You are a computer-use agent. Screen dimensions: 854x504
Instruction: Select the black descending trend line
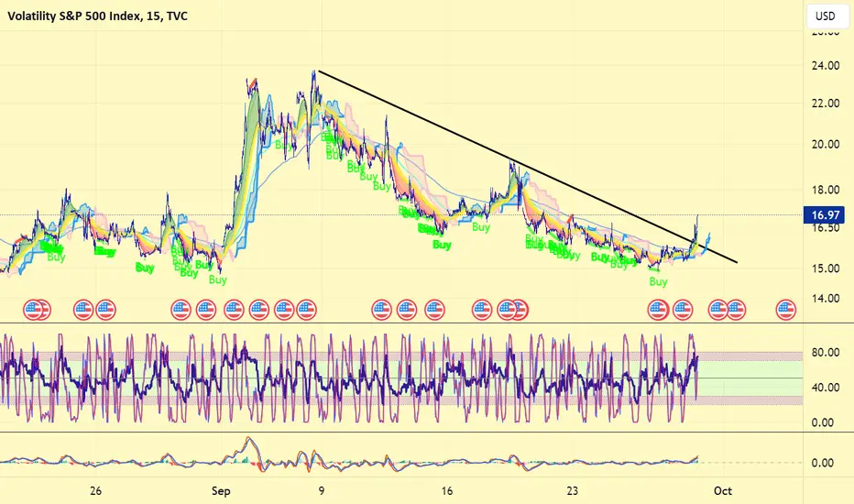[x=527, y=167]
